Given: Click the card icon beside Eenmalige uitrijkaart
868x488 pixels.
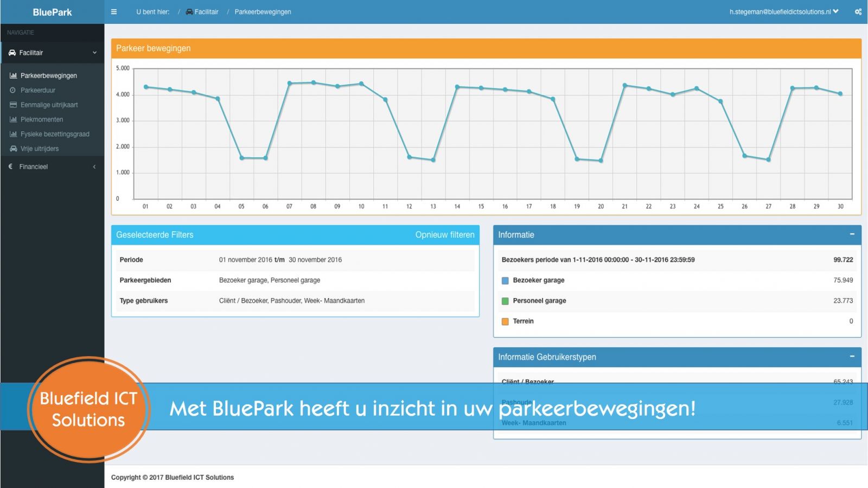Looking at the screenshot, I should coord(14,105).
